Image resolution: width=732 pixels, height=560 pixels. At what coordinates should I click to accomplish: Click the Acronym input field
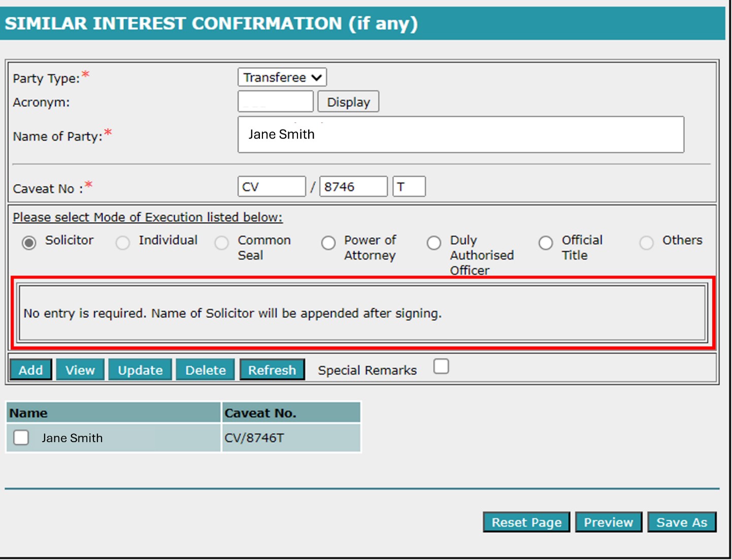[x=275, y=102]
